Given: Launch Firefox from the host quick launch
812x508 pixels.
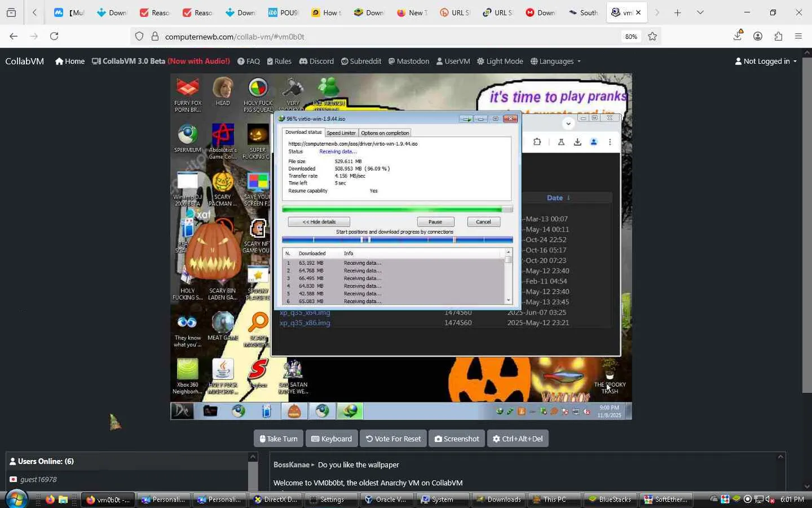Looking at the screenshot, I should 50,500.
